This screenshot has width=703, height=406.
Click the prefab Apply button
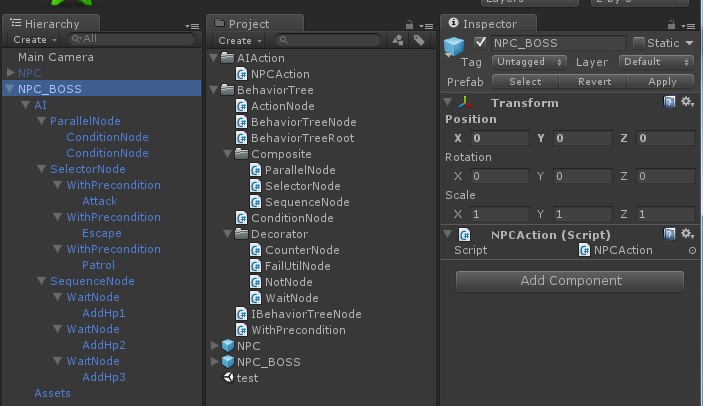coord(662,82)
